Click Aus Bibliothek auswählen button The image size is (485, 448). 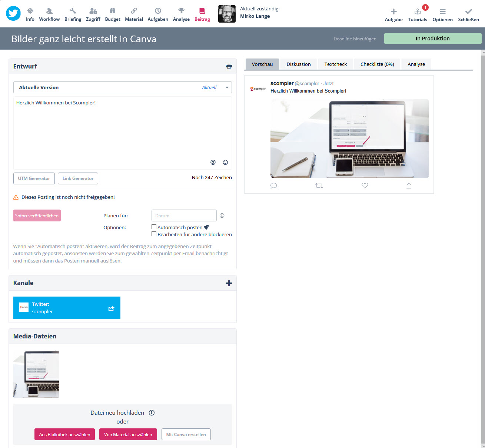(x=65, y=435)
